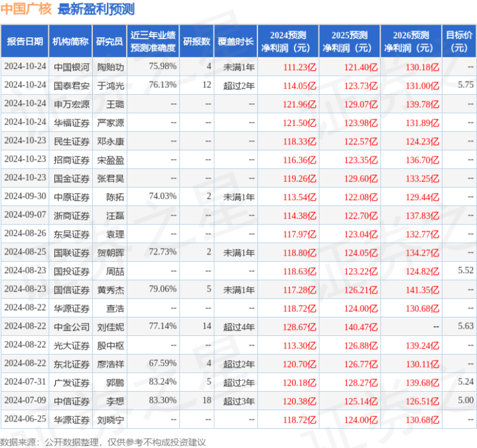Click the 111.23亿 net profit value
Viewport: 477px width, 448px height.
300,67
